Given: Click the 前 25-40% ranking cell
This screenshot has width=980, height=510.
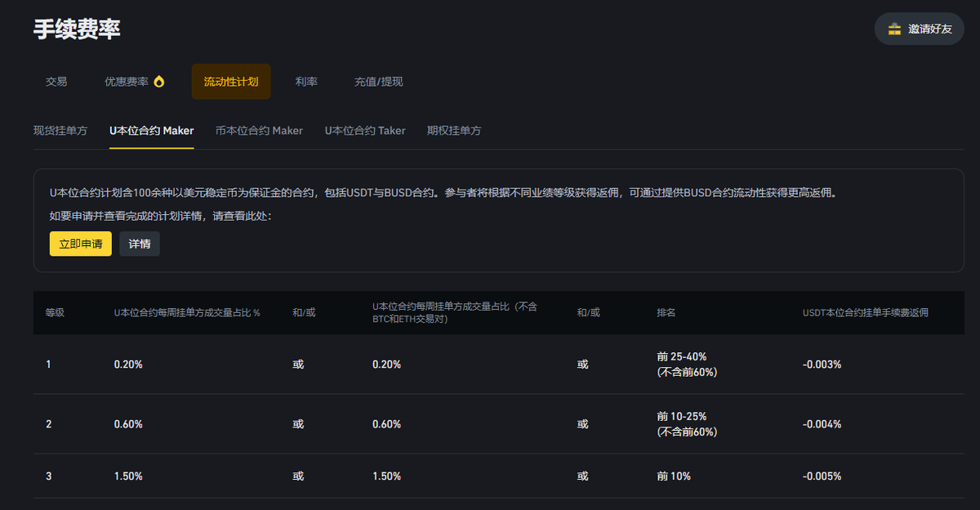Looking at the screenshot, I should point(687,365).
